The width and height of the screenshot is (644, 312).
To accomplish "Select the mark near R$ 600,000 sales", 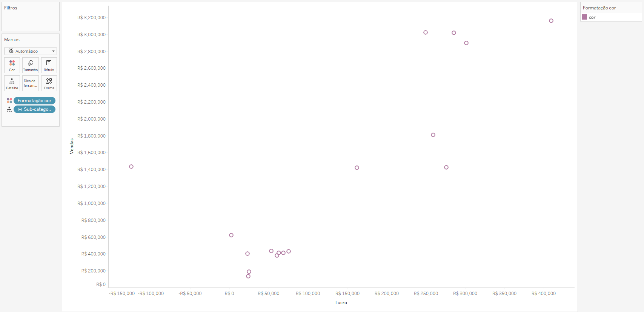I will (x=231, y=235).
